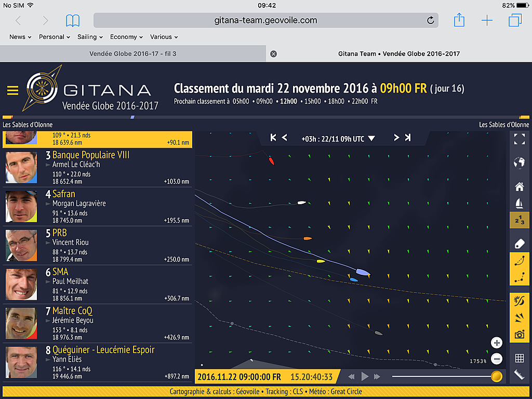Go forward in Safari
Image resolution: width=532 pixels, height=399 pixels.
click(46, 20)
